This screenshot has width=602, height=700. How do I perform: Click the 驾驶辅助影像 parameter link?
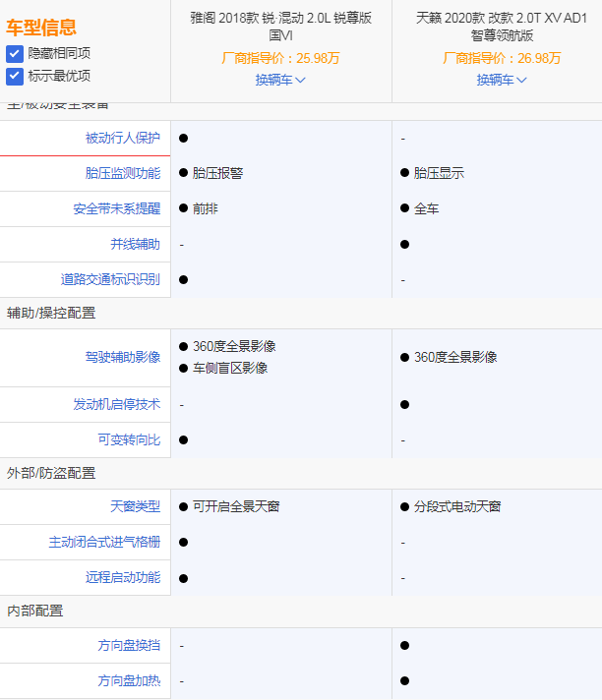122,357
